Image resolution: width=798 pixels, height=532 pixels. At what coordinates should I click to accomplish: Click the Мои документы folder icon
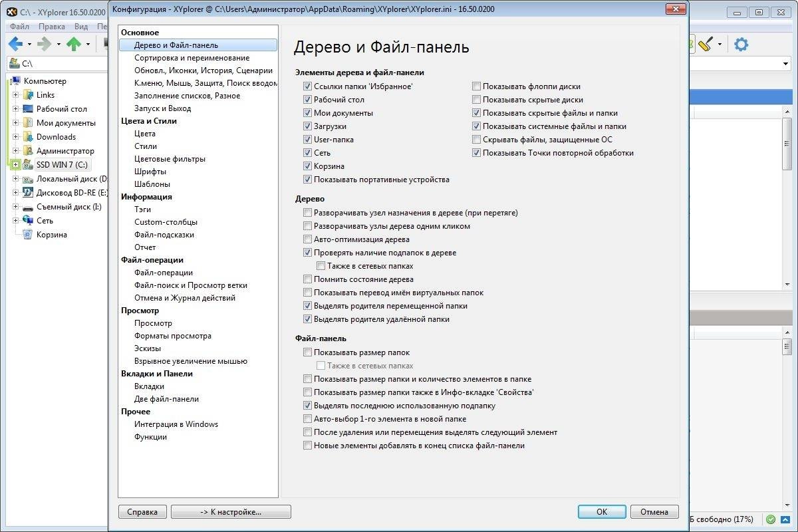(x=28, y=123)
